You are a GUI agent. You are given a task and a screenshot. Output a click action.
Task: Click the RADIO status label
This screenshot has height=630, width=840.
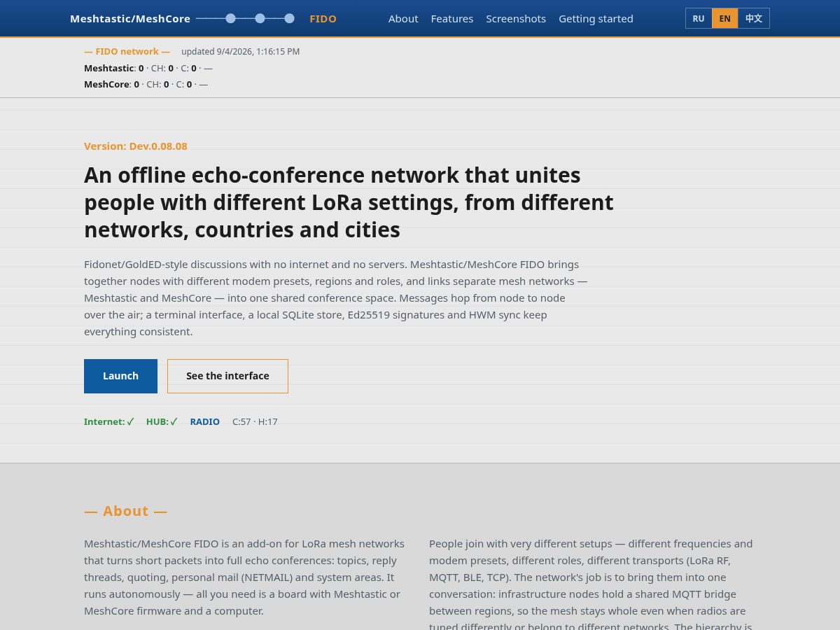coord(204,421)
